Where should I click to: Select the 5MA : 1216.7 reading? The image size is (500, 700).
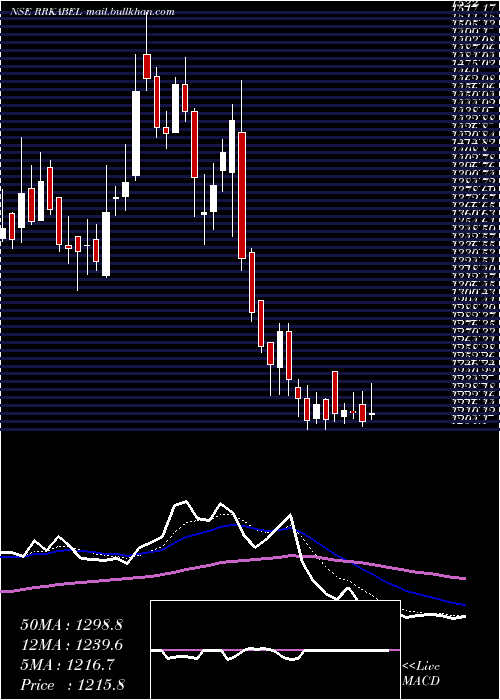pyautogui.click(x=67, y=665)
